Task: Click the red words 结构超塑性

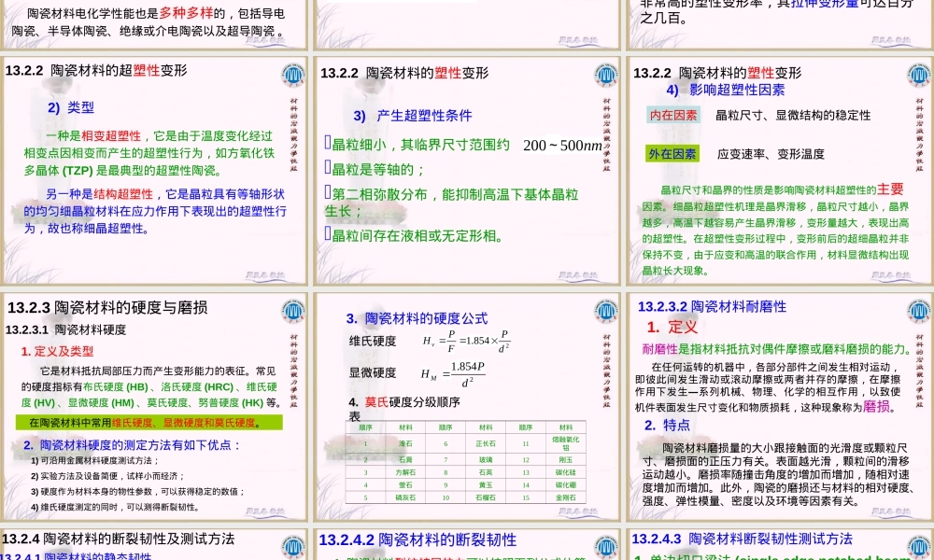Action: tap(122, 194)
